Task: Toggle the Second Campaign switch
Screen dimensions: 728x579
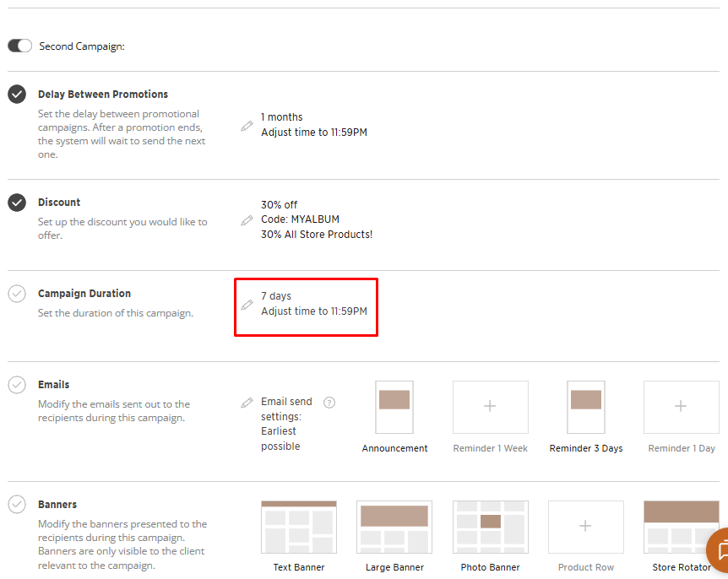Action: 19,46
